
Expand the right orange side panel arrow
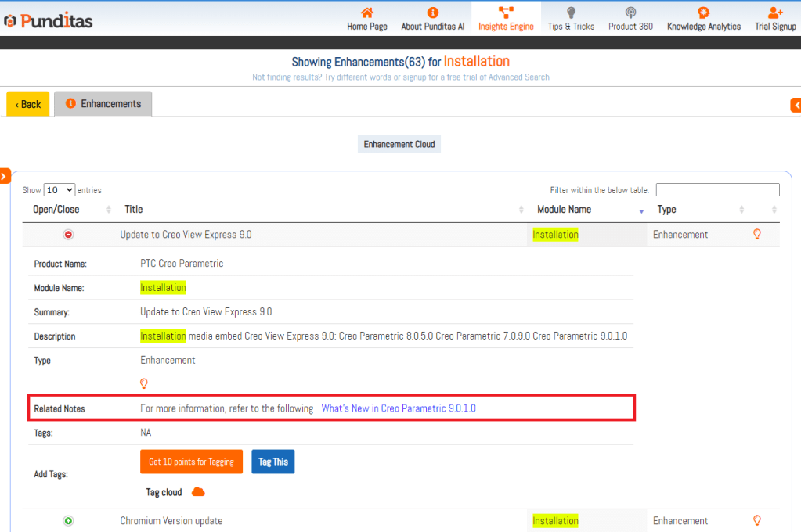796,105
